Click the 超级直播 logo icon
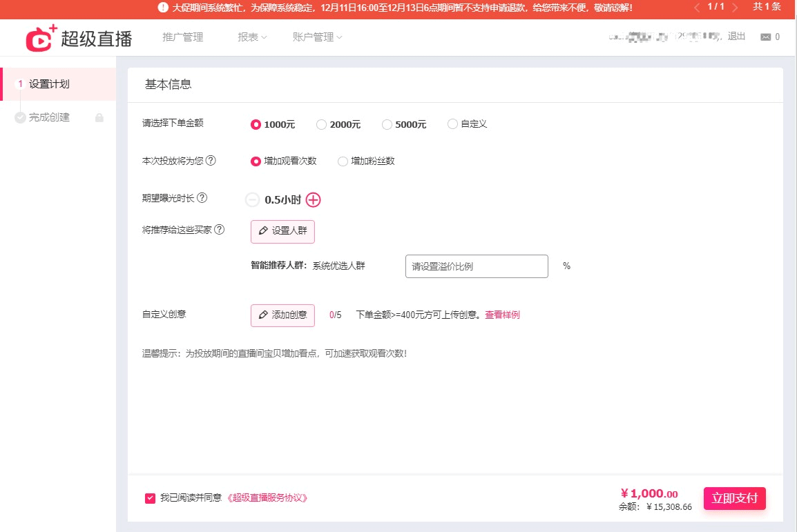The height and width of the screenshot is (532, 797). [x=41, y=38]
